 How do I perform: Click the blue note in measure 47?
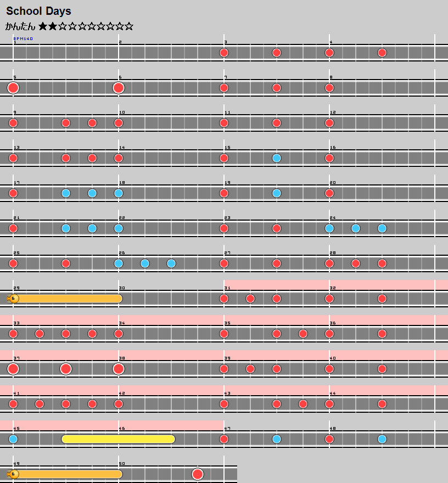point(277,439)
